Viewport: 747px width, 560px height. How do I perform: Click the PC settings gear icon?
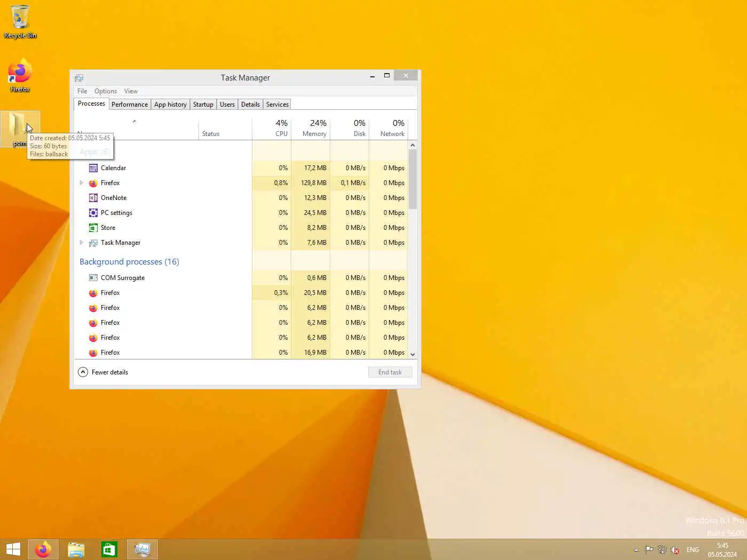tap(93, 213)
